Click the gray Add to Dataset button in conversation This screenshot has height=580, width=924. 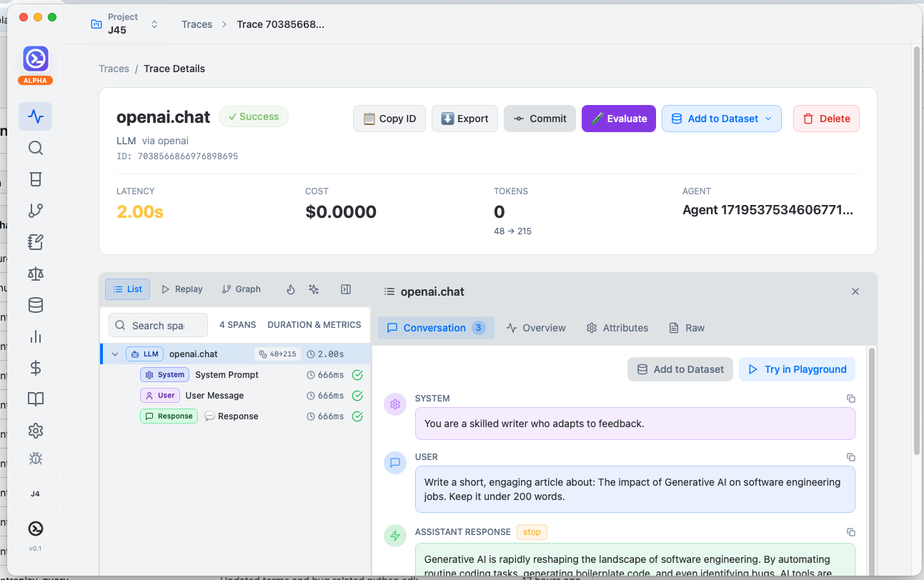click(x=680, y=369)
